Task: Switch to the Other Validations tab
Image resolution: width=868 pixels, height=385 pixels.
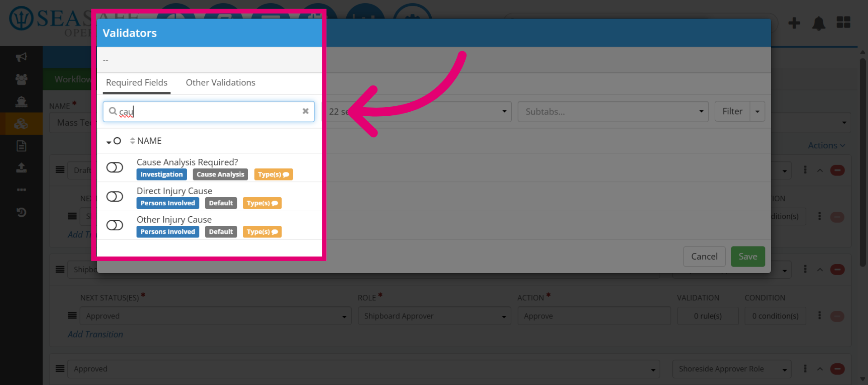Action: pos(220,82)
